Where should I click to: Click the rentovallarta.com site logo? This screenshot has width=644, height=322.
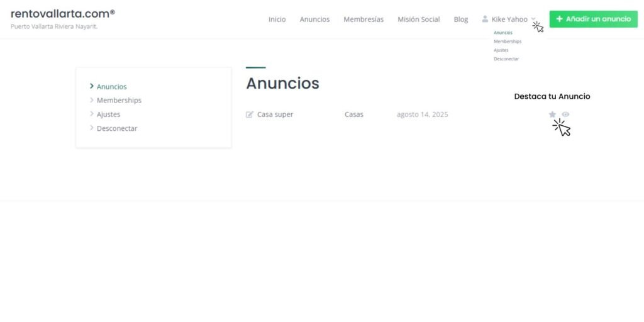[62, 14]
